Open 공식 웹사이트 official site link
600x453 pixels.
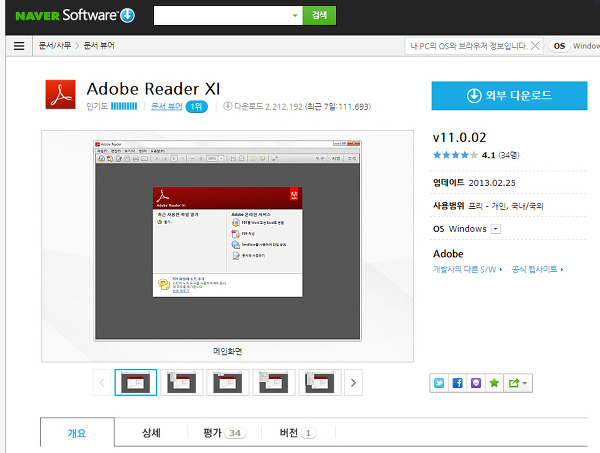538,269
